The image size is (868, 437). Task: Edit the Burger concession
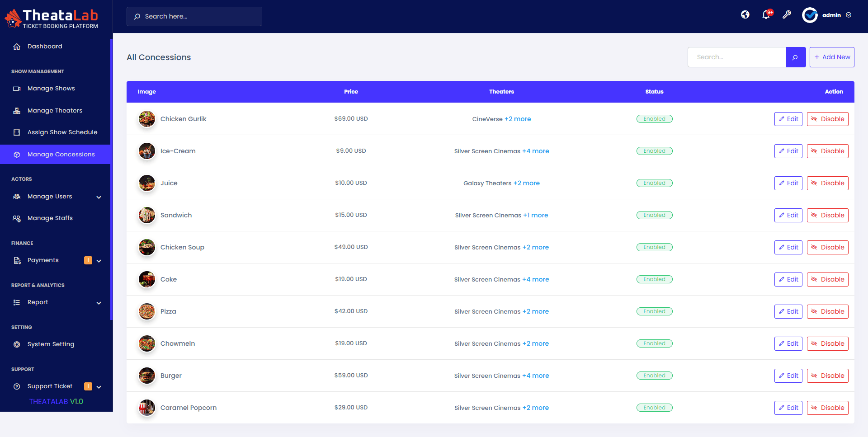tap(788, 376)
